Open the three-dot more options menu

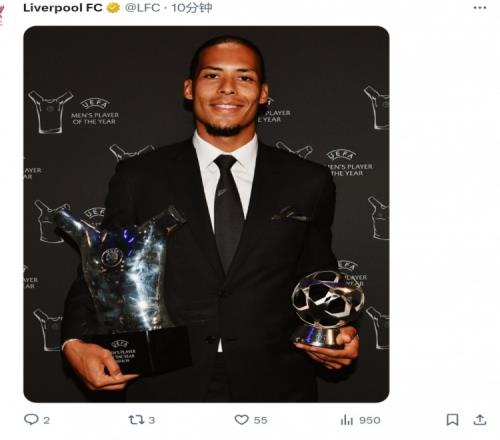[x=480, y=8]
